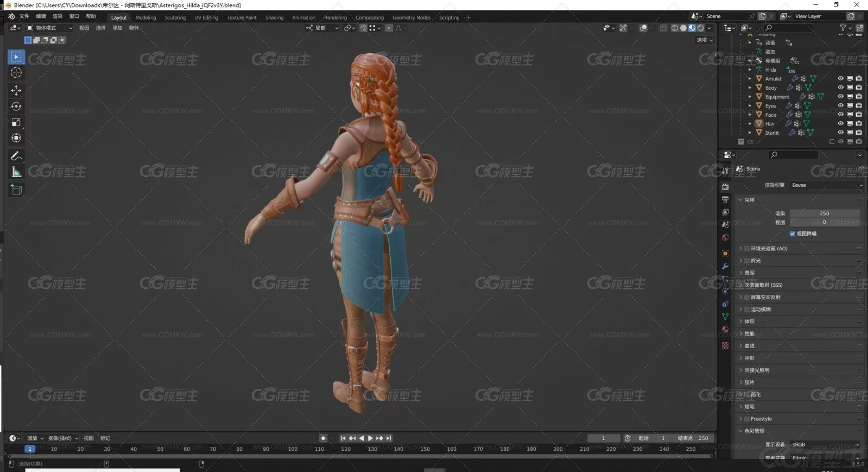Switch to the Shading workspace tab

coord(274,17)
